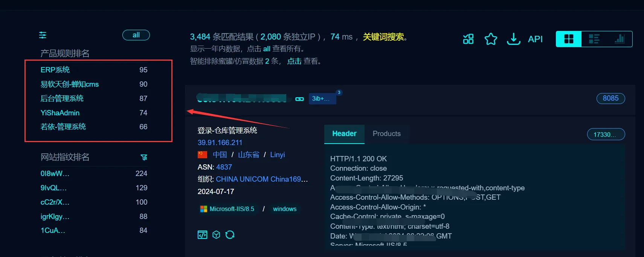Select fingerprint 9lvQL… entry
The image size is (644, 257).
[x=53, y=188]
